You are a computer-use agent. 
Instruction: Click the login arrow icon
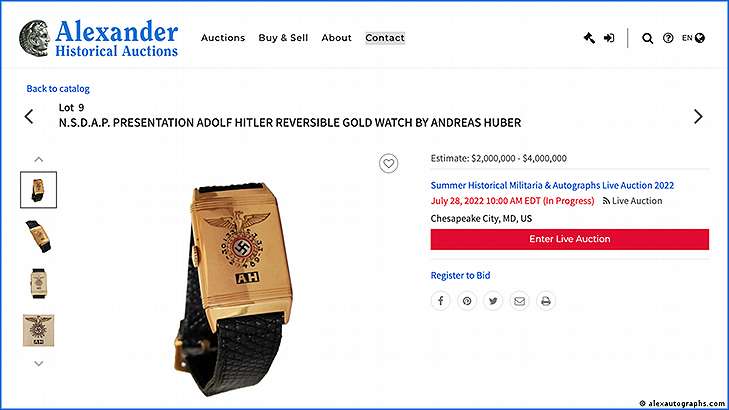[x=609, y=38]
